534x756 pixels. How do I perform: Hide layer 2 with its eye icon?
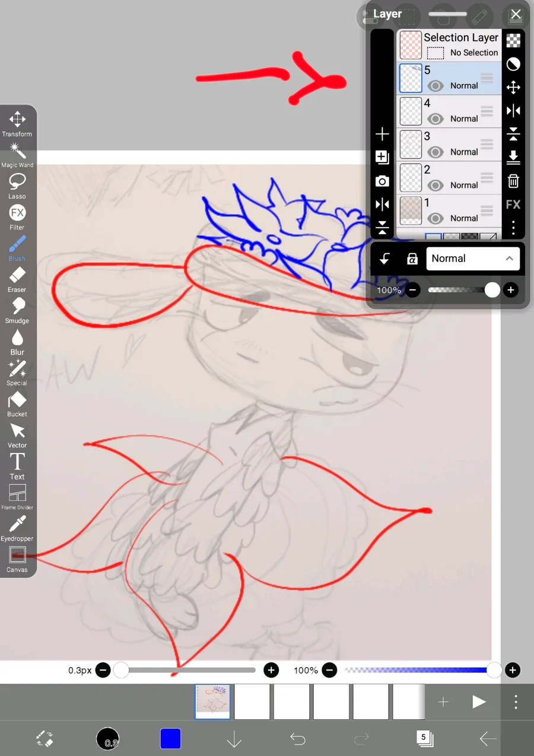436,186
